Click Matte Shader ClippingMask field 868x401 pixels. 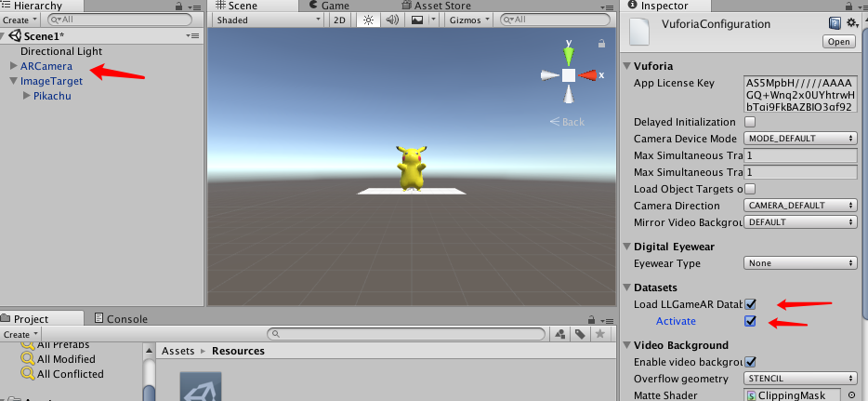click(794, 395)
